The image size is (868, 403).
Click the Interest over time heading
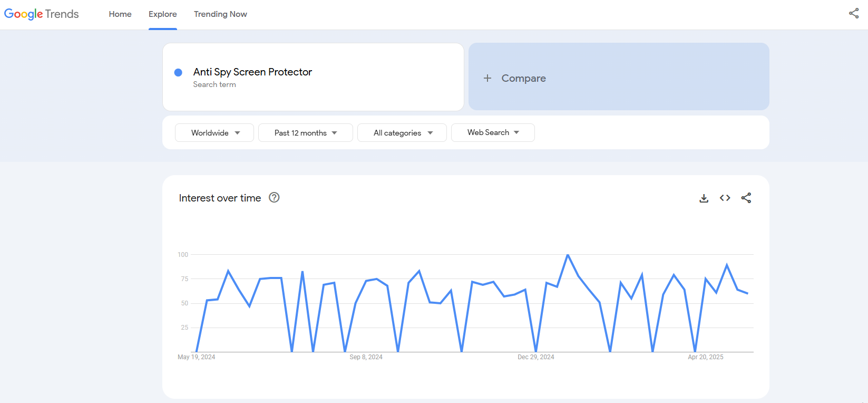[x=220, y=198]
